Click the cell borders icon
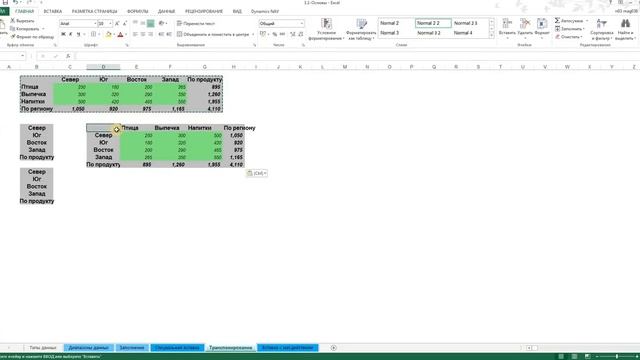Viewport: 640px width, 360px height. point(93,34)
